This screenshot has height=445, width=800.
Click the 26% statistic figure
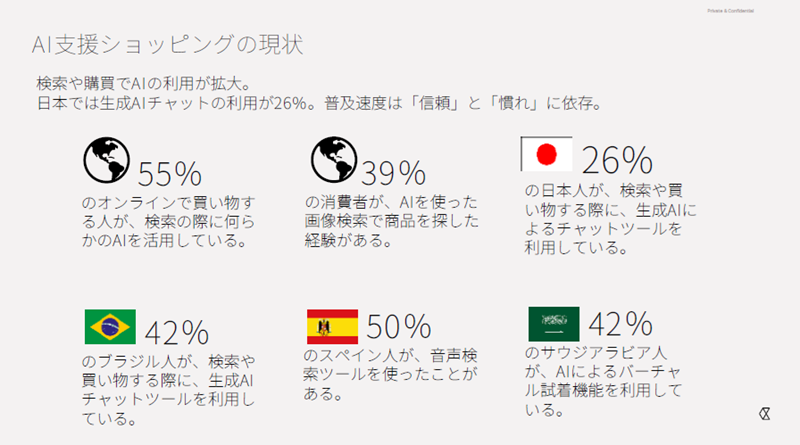click(x=617, y=160)
